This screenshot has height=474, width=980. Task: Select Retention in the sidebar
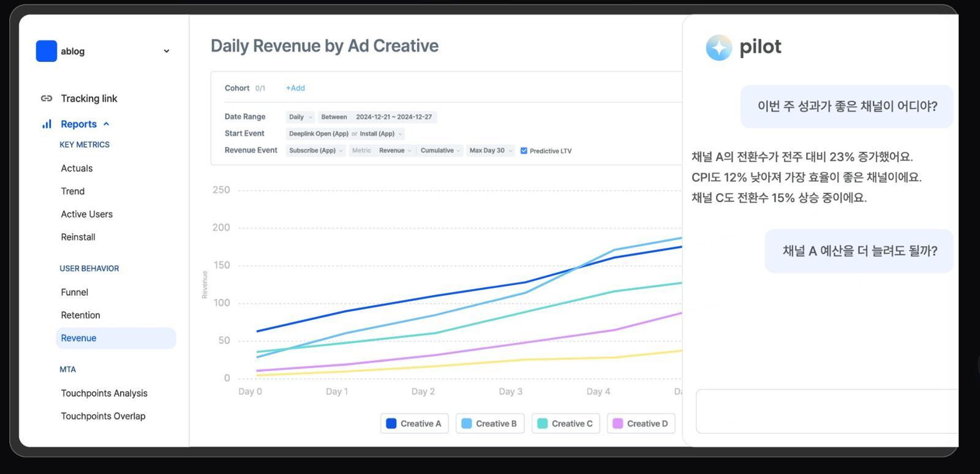(x=80, y=315)
